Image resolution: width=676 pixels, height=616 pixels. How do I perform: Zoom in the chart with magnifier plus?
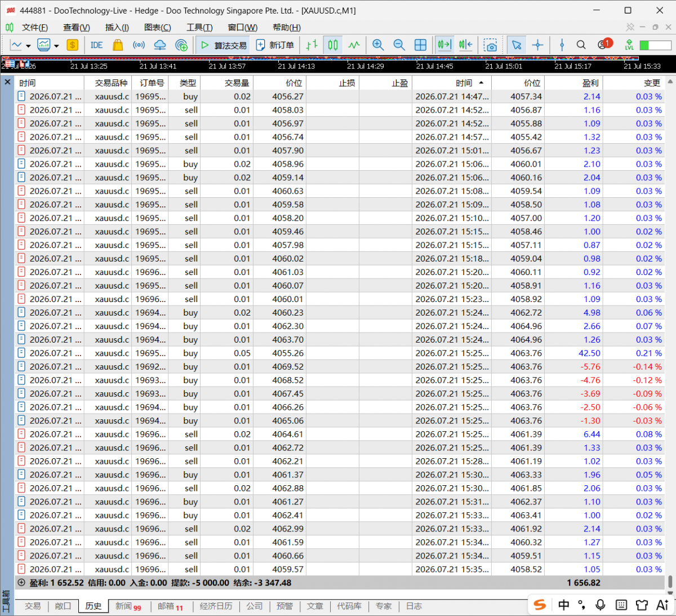point(378,45)
